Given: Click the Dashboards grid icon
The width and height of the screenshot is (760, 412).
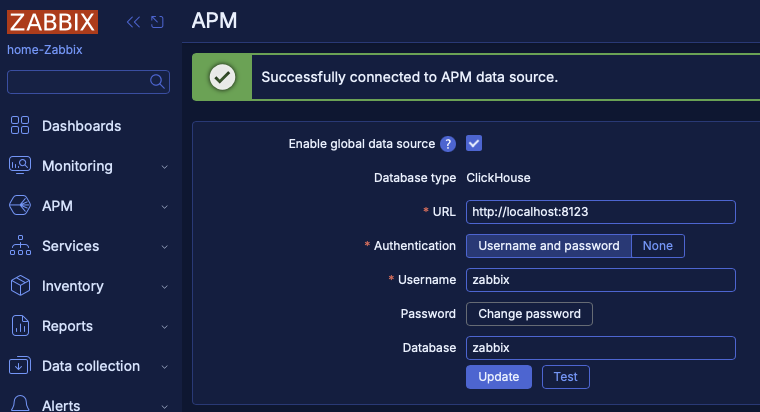Looking at the screenshot, I should click(20, 125).
